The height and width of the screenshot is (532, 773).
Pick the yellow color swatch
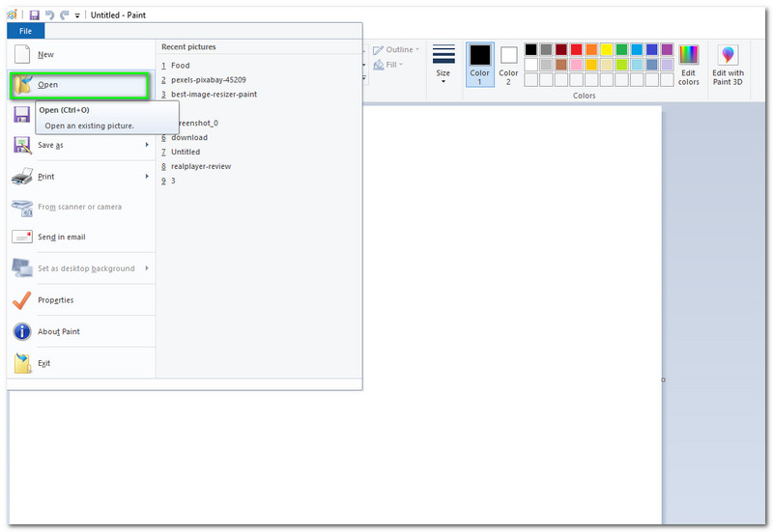click(607, 49)
